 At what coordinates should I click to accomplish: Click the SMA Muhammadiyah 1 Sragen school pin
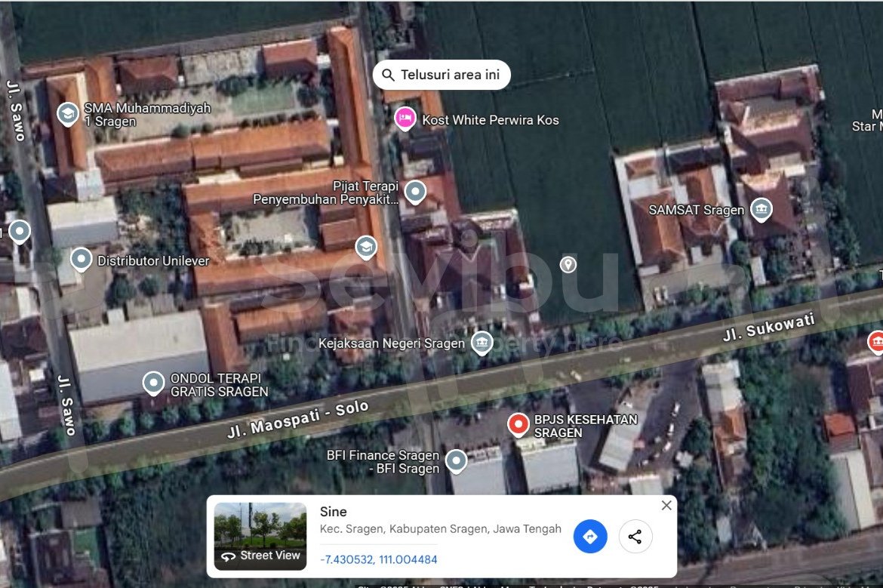pos(68,114)
